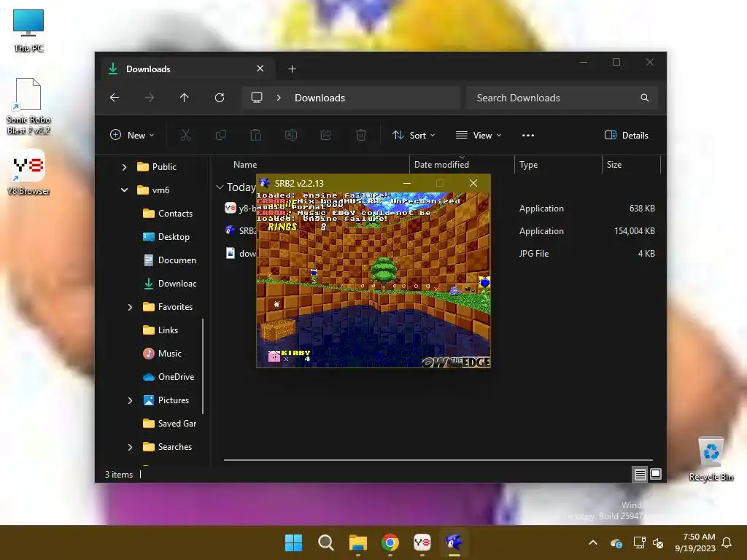Select the y8-b application file
The image size is (747, 560).
tap(241, 208)
